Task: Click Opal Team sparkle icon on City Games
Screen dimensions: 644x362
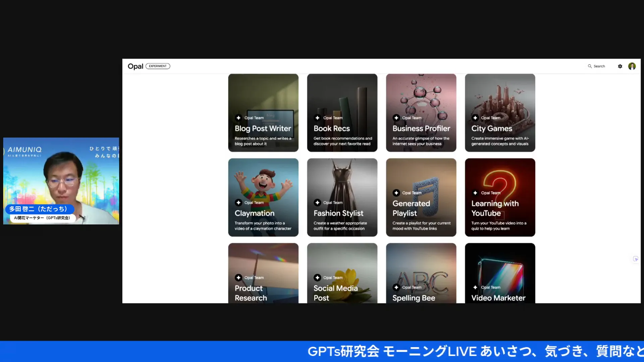Action: coord(475,118)
